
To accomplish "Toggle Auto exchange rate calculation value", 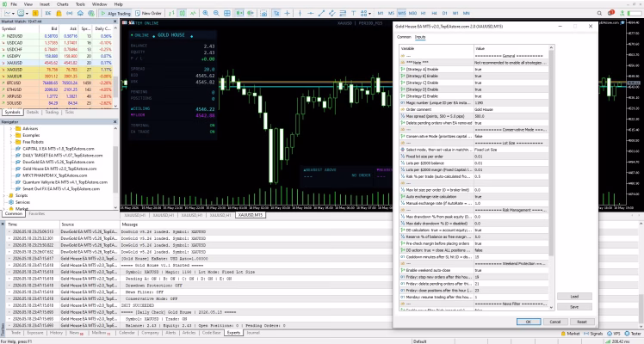I will click(x=511, y=196).
